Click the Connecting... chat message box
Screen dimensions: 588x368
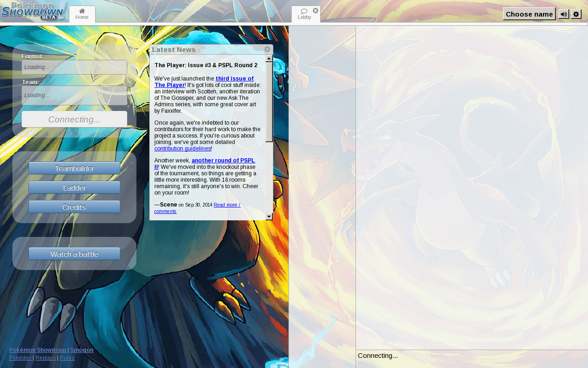tap(472, 359)
